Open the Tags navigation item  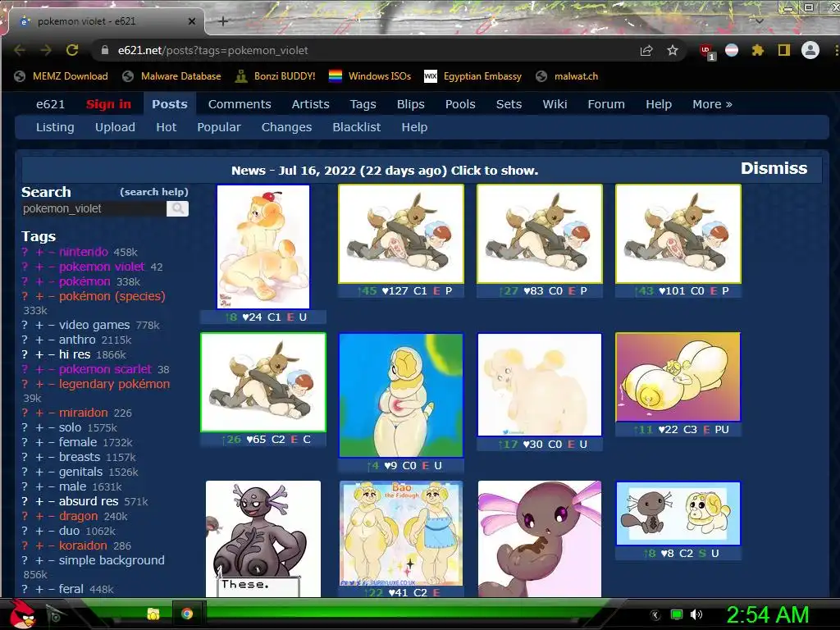point(363,104)
